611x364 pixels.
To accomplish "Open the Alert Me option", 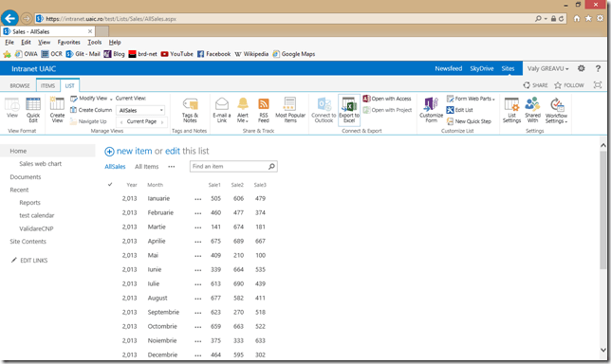I will click(243, 110).
